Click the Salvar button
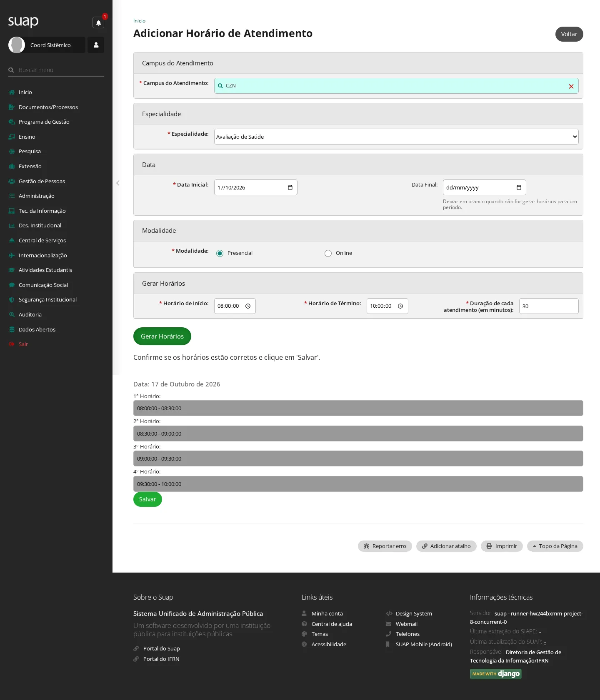Screen dimensions: 600x700 (147, 499)
